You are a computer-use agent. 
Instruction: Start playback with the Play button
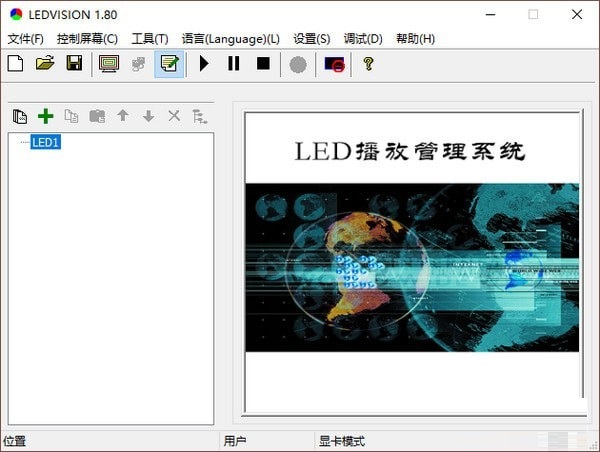pos(204,64)
